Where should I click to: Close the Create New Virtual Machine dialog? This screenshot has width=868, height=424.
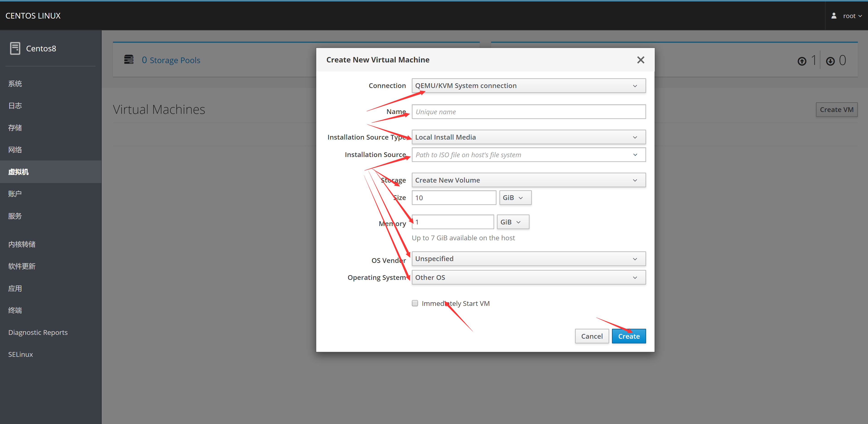(x=640, y=60)
